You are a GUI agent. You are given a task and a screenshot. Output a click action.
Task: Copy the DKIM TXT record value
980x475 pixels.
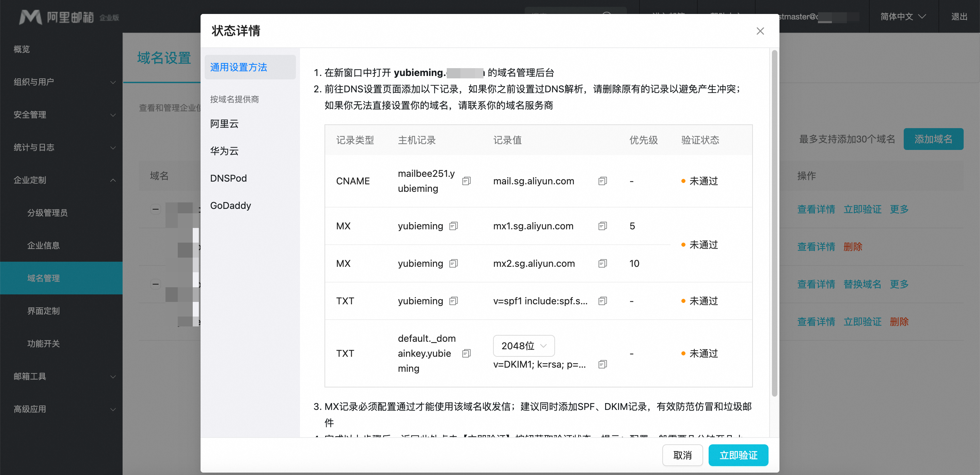pos(602,364)
